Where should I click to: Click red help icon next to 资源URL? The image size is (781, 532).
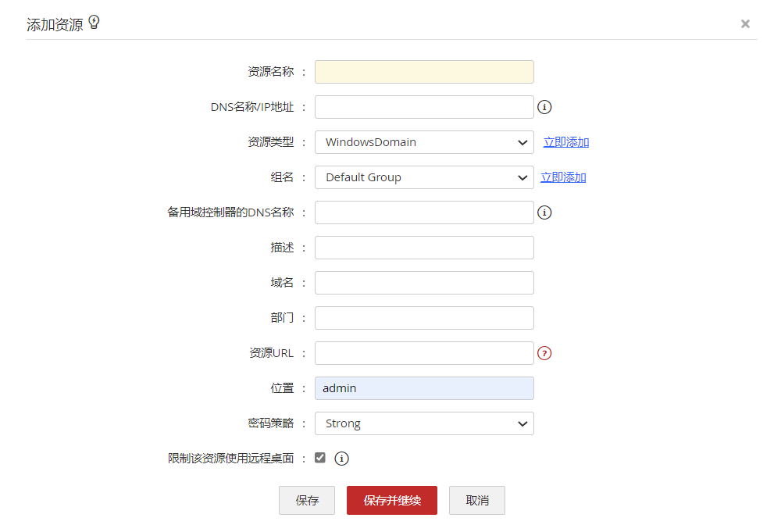(545, 353)
